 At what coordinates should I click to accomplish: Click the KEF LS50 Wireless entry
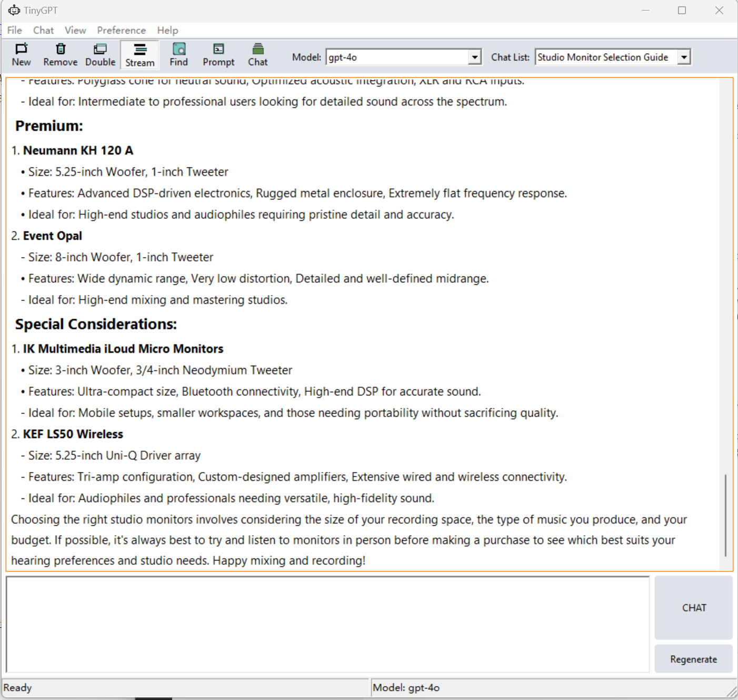(73, 434)
